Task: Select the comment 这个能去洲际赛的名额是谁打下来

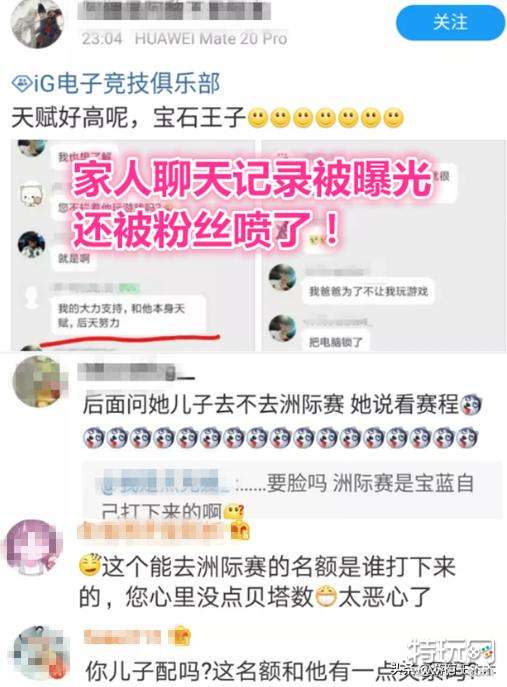Action: (x=267, y=581)
